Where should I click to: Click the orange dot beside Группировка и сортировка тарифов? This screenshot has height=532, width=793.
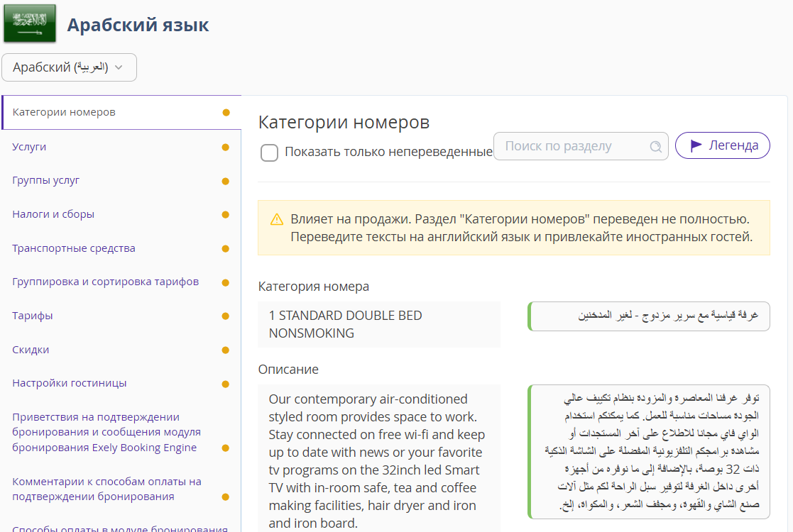226,282
